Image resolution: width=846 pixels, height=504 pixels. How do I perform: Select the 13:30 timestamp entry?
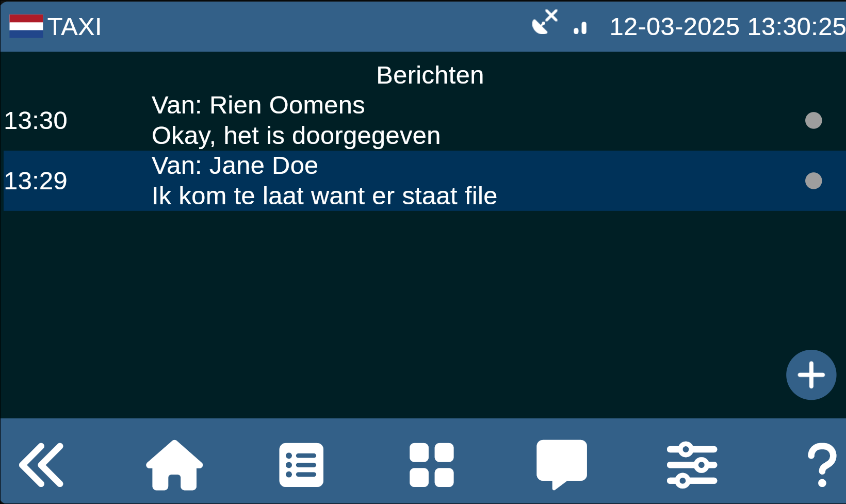pos(36,121)
